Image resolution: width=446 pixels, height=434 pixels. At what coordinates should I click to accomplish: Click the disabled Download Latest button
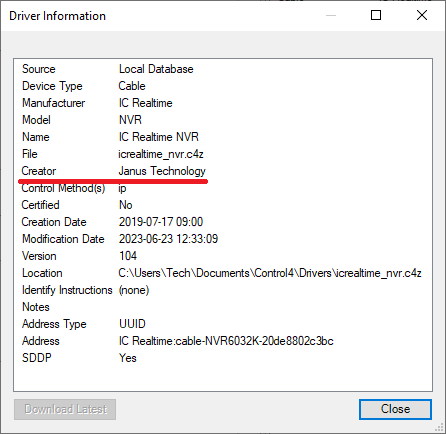point(65,409)
